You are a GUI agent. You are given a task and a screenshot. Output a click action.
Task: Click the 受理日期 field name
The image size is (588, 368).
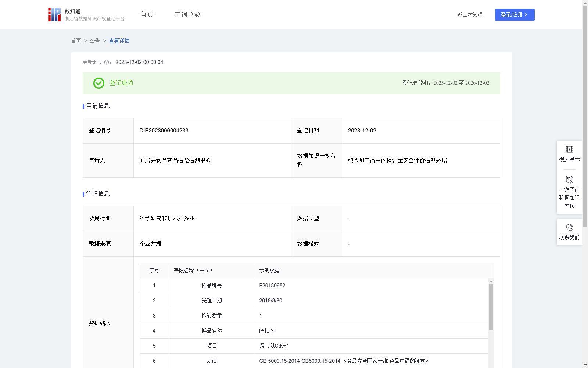tap(212, 301)
